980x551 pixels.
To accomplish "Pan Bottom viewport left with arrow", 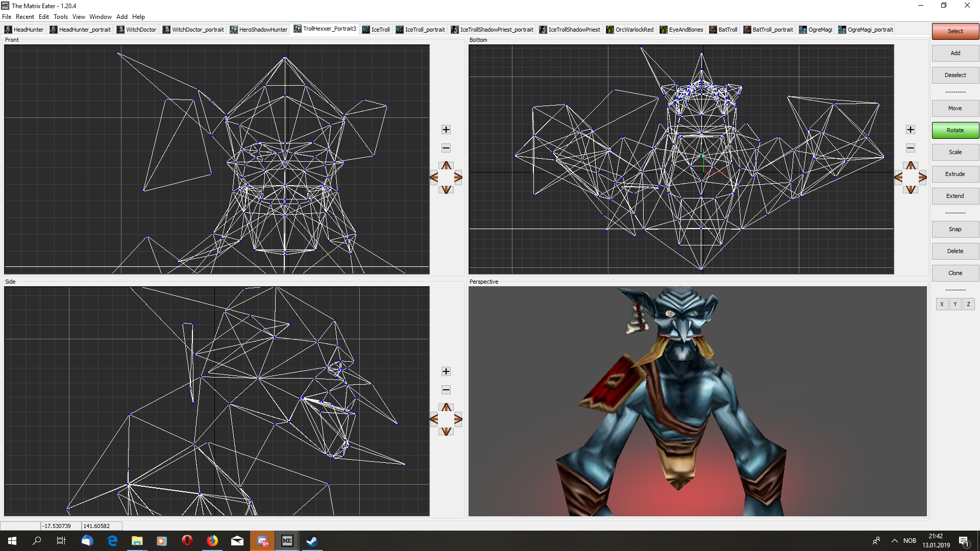I will (x=898, y=177).
